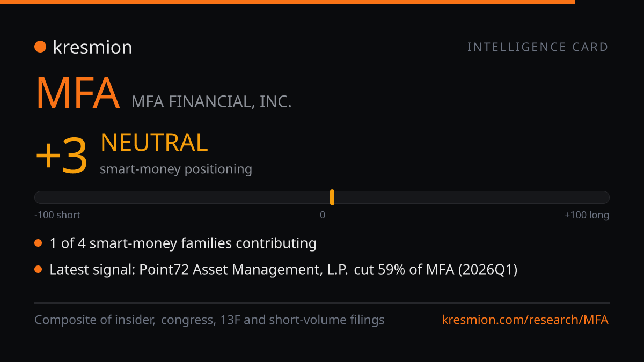The width and height of the screenshot is (644, 362).
Task: Click the -100 short scale label
Action: (57, 215)
